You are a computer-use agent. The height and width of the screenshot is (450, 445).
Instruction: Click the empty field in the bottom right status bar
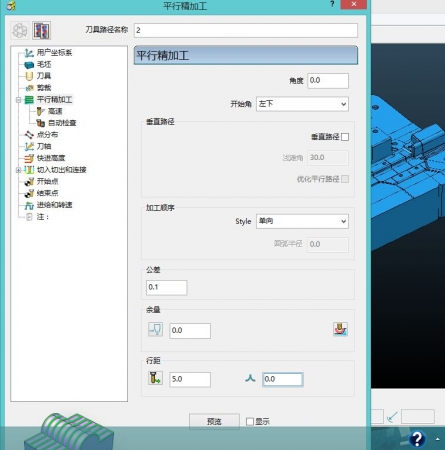[x=418, y=417]
